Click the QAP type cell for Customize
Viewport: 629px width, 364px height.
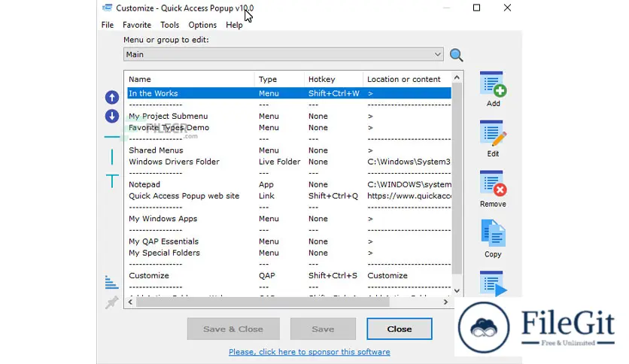click(267, 276)
